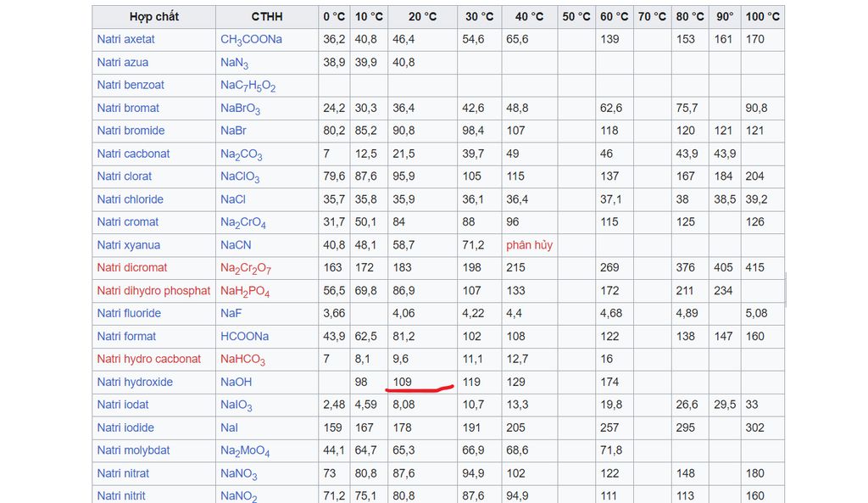The height and width of the screenshot is (503, 868).
Task: Click the NaCl formula link
Action: (232, 199)
